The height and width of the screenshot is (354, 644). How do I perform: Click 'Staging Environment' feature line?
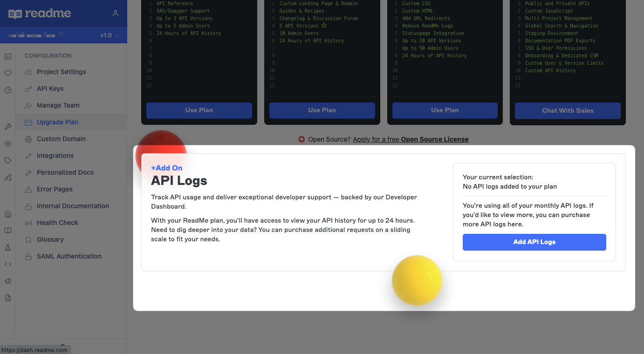[x=552, y=33]
